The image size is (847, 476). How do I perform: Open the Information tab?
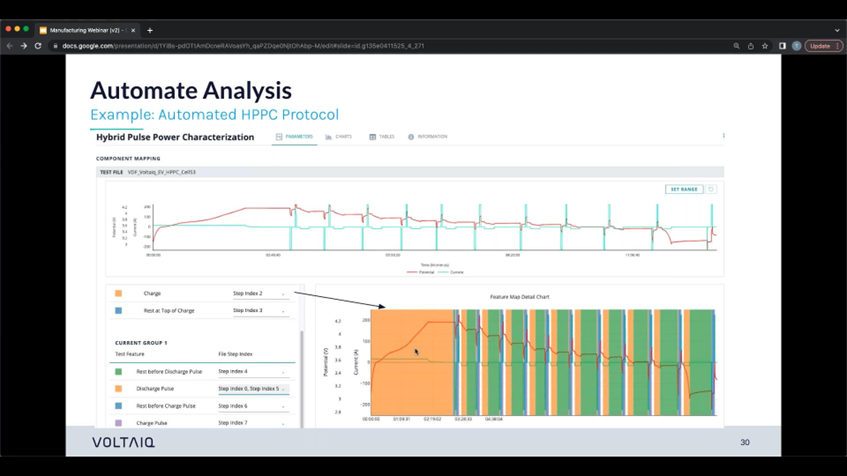point(428,137)
